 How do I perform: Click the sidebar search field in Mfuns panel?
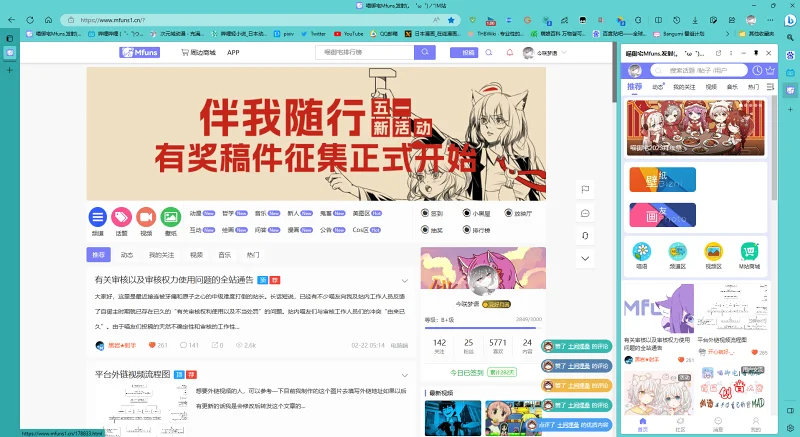[x=698, y=70]
